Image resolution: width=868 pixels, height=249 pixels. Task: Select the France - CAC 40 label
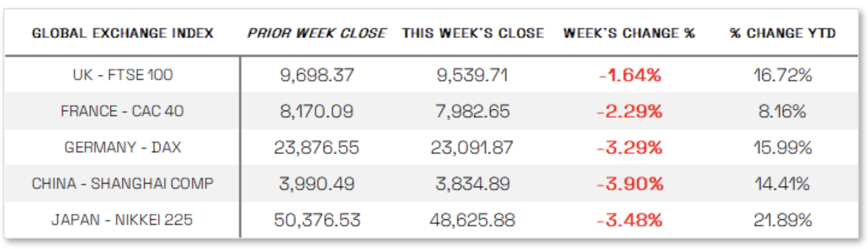point(122,111)
